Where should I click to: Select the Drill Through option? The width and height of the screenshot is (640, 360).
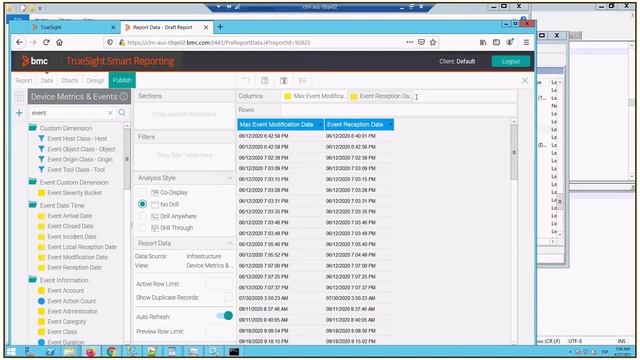point(142,228)
